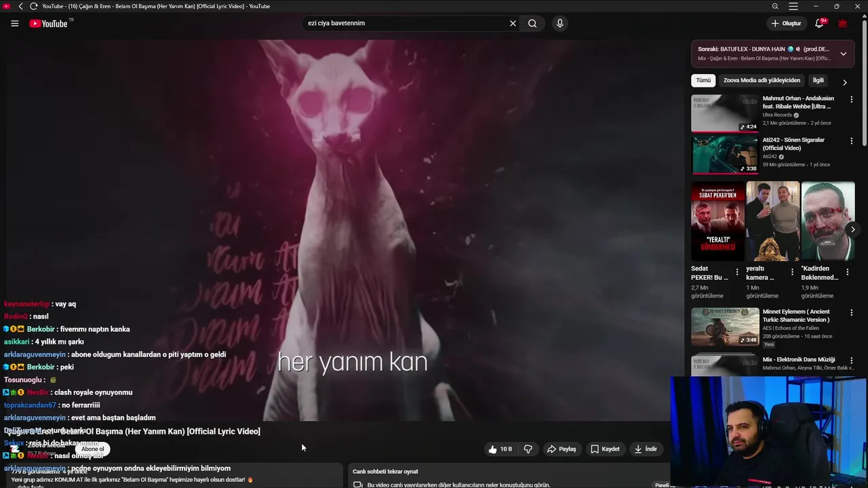868x488 pixels.
Task: Like the video with thumbs up
Action: click(x=500, y=449)
